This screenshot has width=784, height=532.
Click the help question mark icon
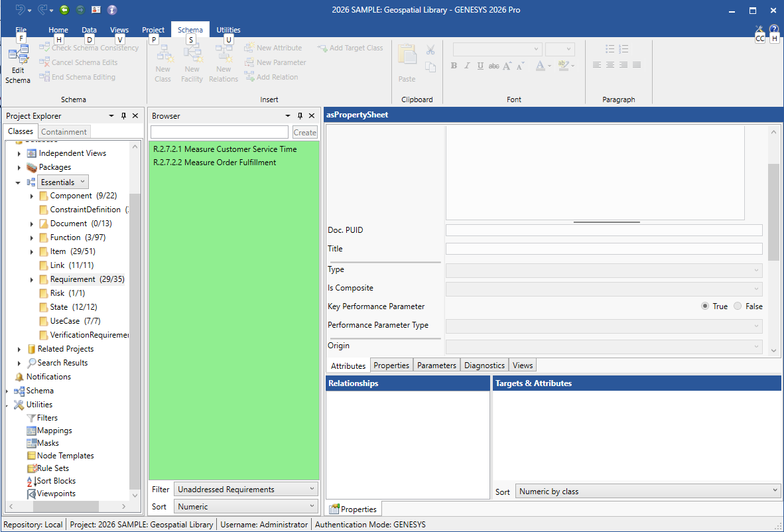773,29
